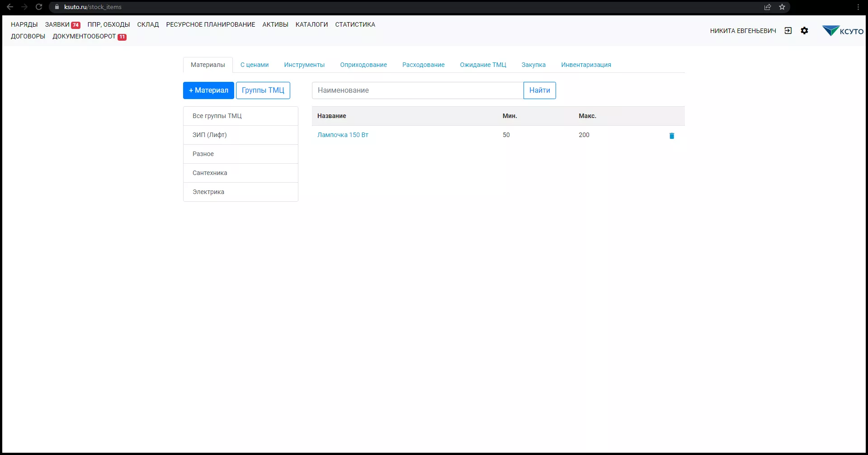Click the Наименование search field
The image size is (868, 455).
(417, 90)
